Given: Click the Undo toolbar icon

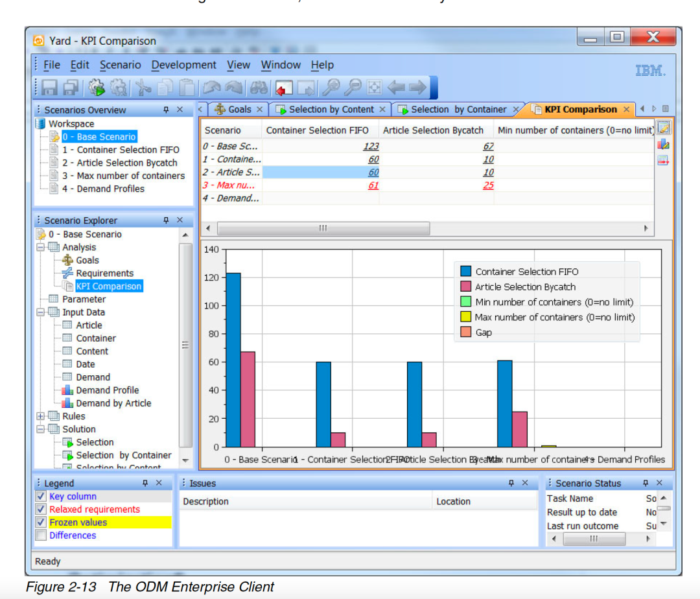Looking at the screenshot, I should tap(211, 88).
